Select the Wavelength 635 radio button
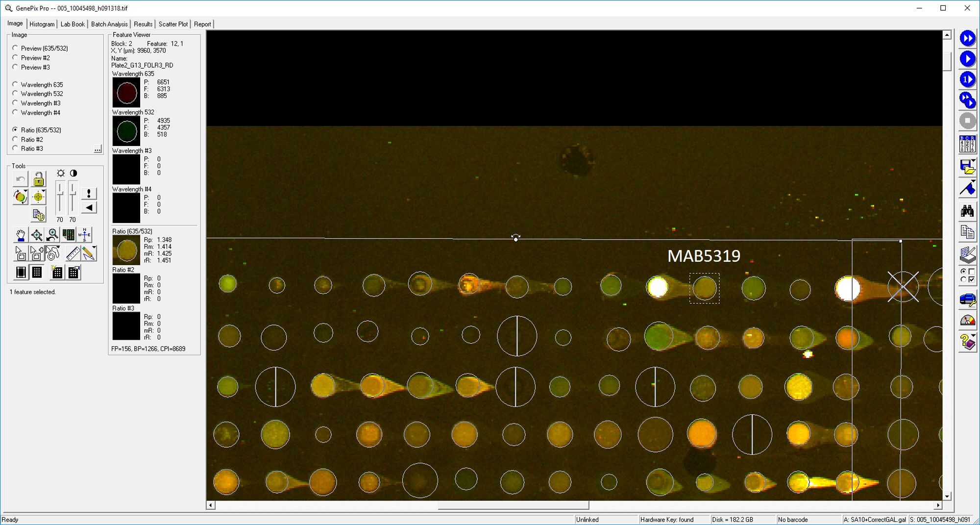The height and width of the screenshot is (525, 980). (15, 84)
